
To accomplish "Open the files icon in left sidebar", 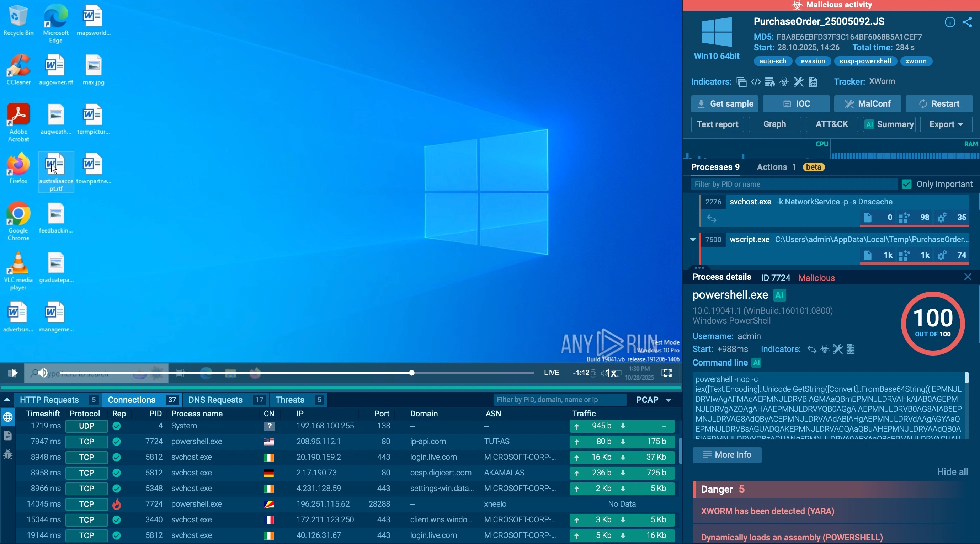I will 8,436.
